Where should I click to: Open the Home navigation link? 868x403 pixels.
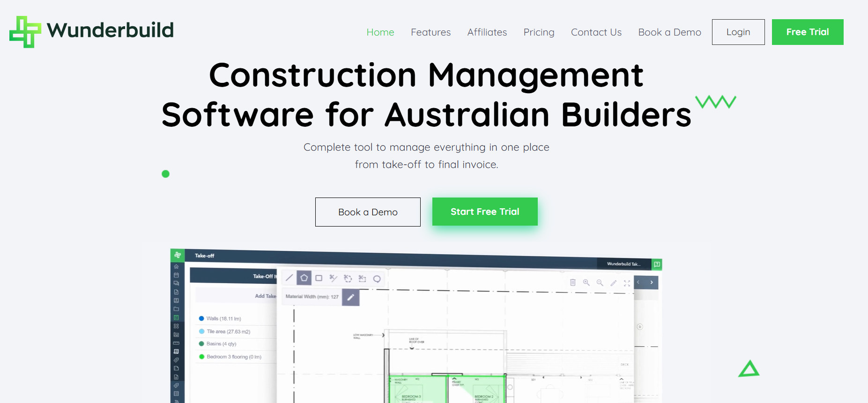380,32
